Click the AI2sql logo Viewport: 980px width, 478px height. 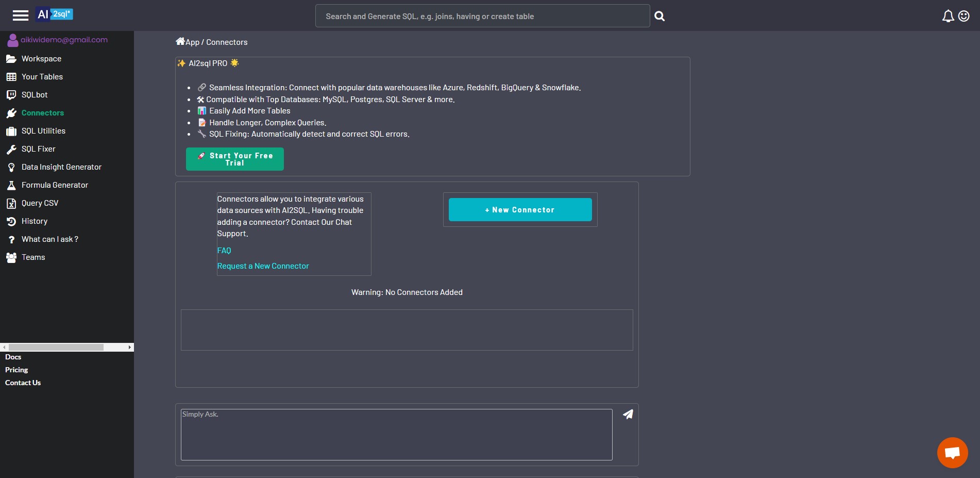pyautogui.click(x=55, y=14)
